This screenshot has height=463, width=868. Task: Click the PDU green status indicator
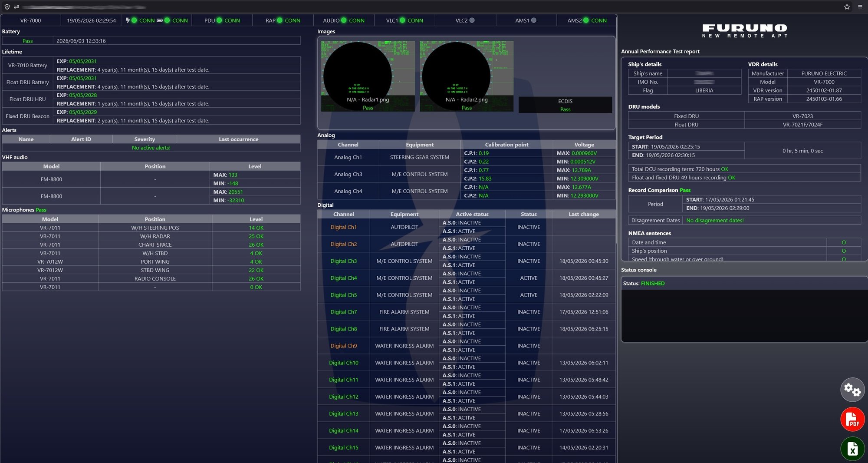[x=219, y=20]
